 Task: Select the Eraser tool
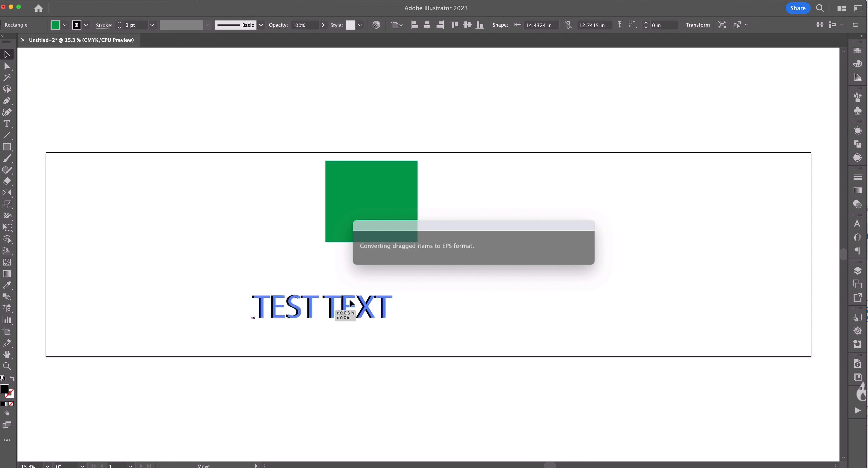coord(7,182)
